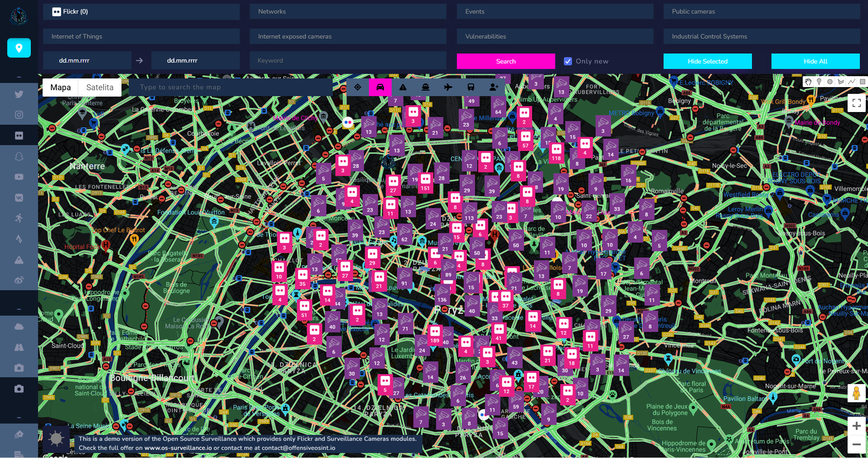Image resolution: width=868 pixels, height=458 pixels.
Task: Open the Snapchat module in the sidebar
Action: coord(19,156)
